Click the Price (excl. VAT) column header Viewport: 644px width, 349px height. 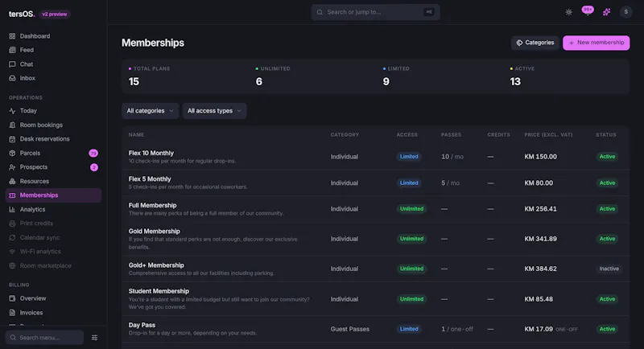pyautogui.click(x=548, y=134)
